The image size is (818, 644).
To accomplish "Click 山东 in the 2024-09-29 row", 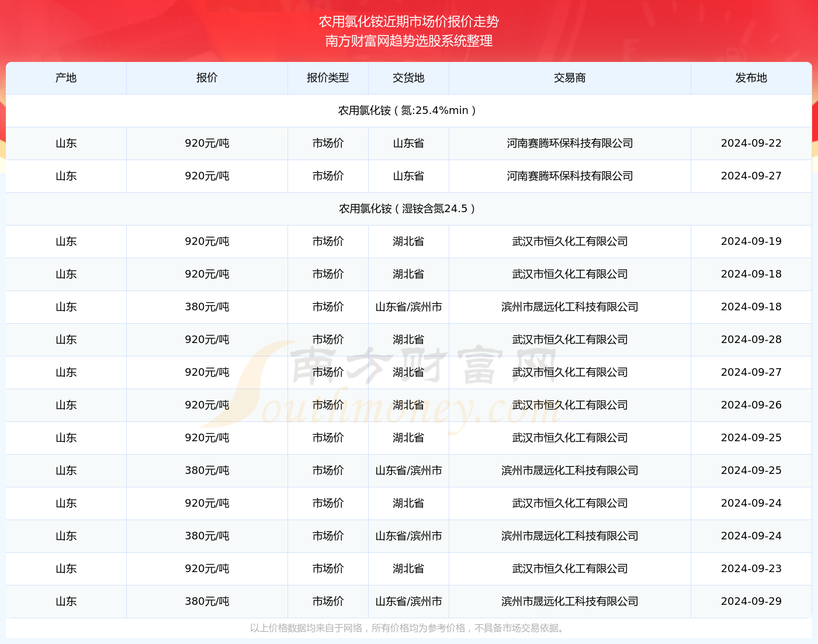I will click(x=66, y=601).
